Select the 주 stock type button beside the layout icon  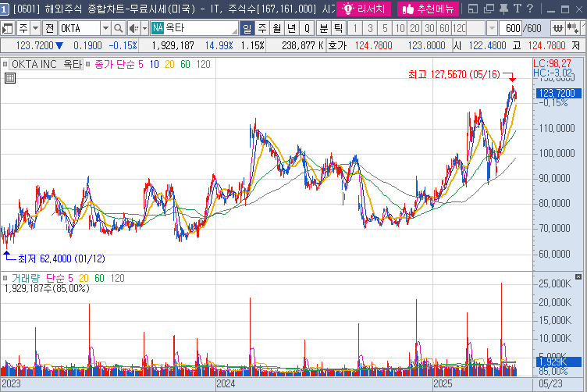click(23, 28)
